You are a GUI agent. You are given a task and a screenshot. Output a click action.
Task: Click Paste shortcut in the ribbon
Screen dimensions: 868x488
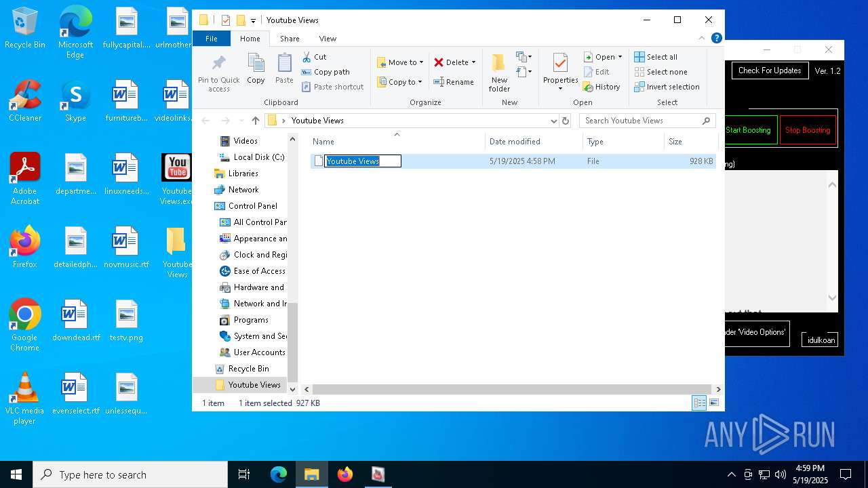click(x=333, y=87)
